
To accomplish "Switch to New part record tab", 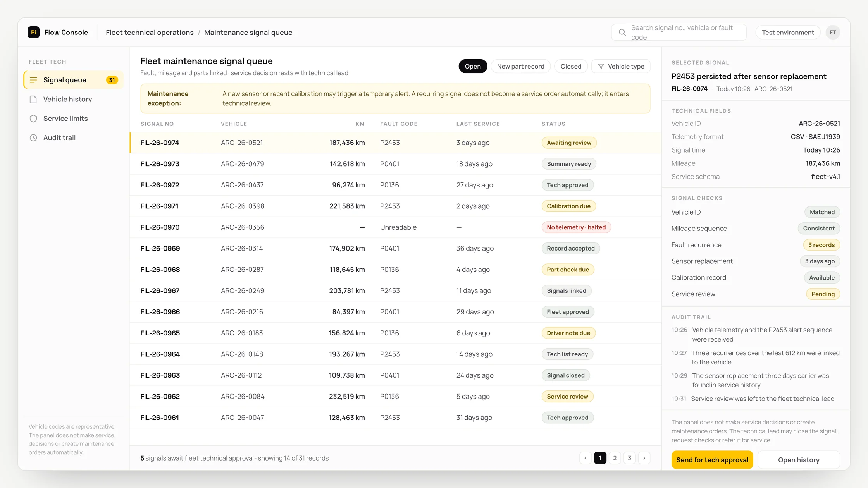I will (520, 67).
